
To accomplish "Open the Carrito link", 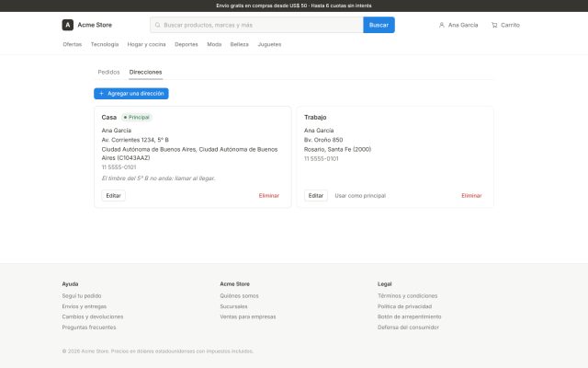I will (x=505, y=25).
